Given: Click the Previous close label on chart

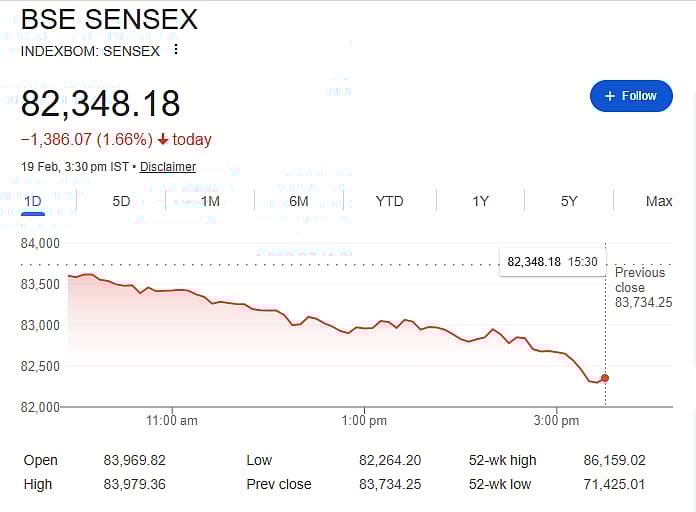Looking at the screenshot, I should point(640,279).
